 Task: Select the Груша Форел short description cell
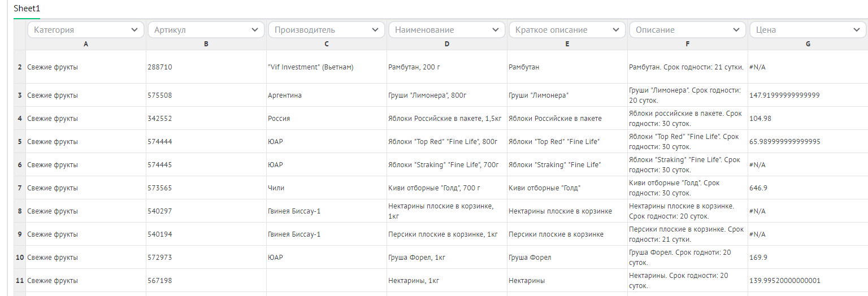[x=567, y=257]
